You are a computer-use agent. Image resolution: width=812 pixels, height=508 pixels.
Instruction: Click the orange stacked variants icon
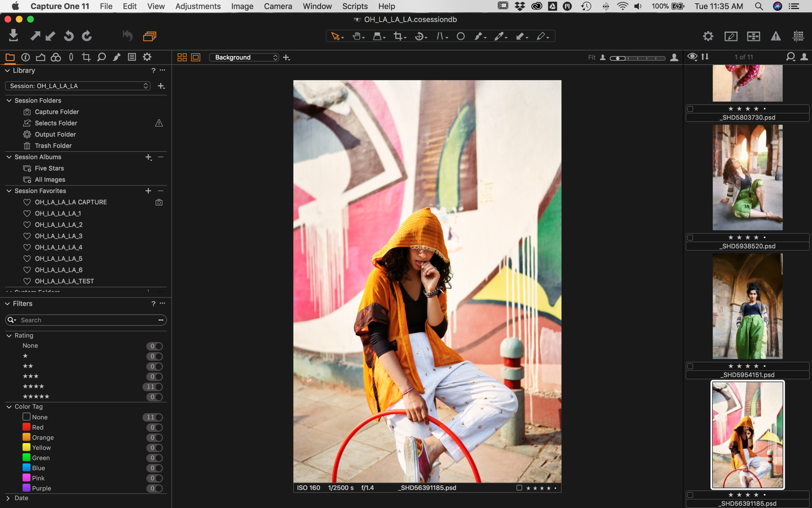coord(150,36)
